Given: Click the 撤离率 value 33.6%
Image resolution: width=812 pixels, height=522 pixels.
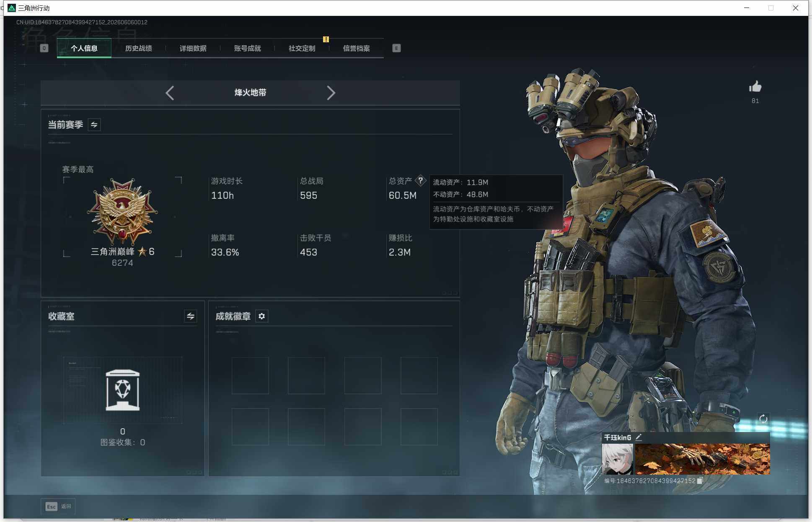Looking at the screenshot, I should (x=225, y=252).
